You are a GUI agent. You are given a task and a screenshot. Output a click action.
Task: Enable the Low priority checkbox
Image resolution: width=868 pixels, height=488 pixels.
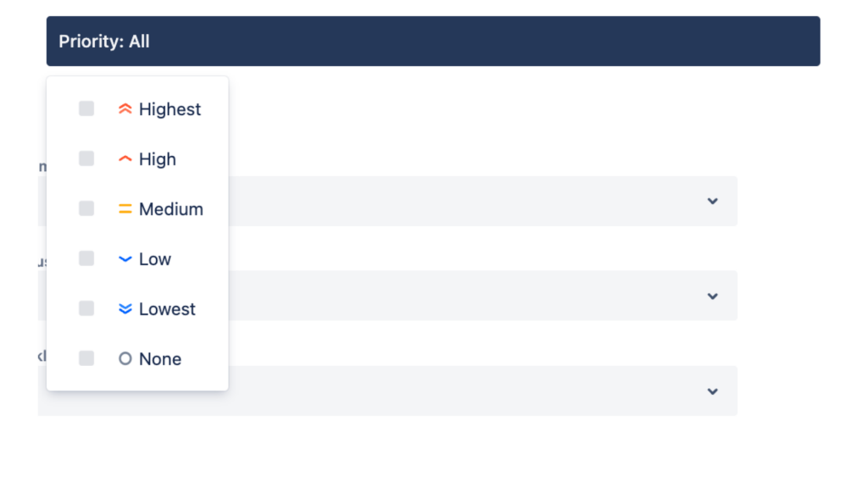point(86,258)
